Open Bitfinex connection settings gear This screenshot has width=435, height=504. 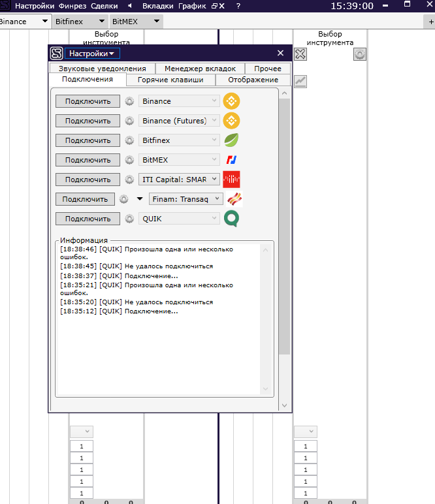click(129, 140)
